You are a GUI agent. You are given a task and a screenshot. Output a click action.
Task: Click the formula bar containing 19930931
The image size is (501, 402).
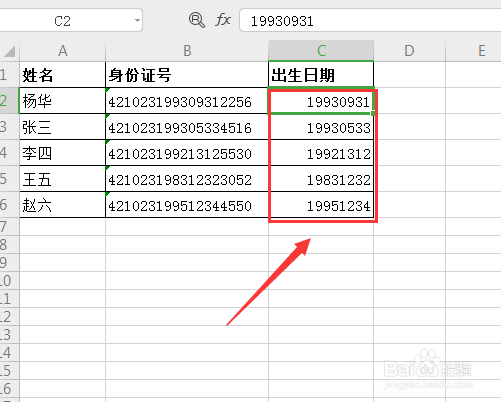click(x=370, y=21)
